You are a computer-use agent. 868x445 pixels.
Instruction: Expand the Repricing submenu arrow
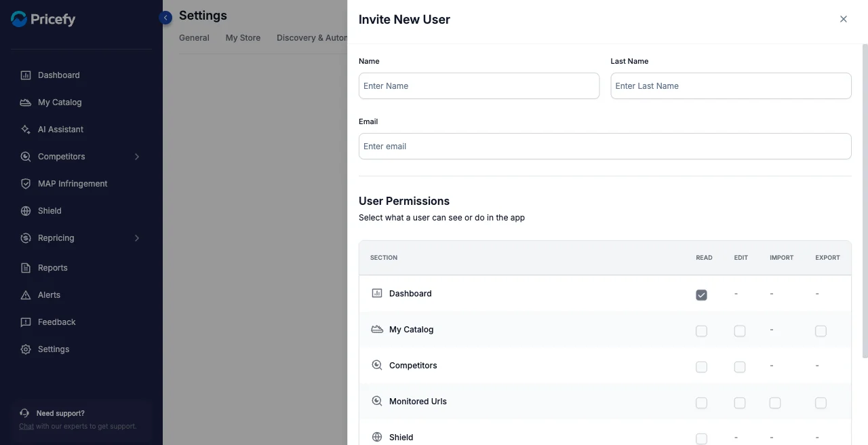coord(137,238)
